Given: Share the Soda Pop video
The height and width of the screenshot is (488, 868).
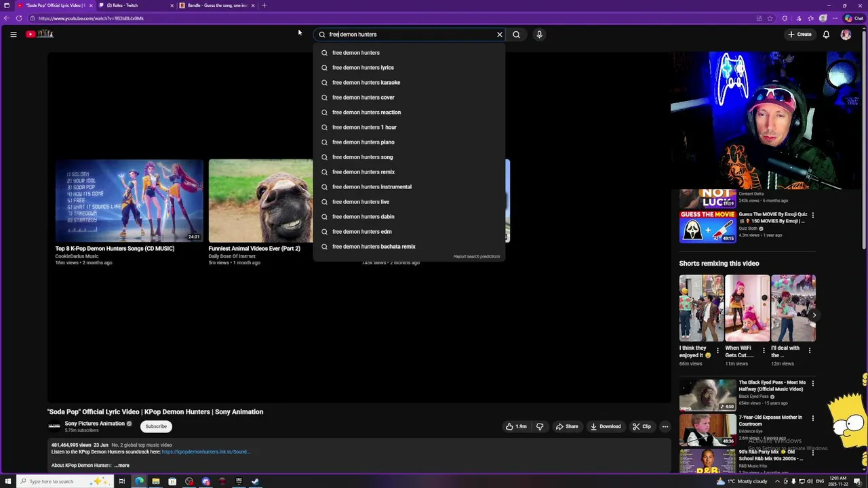Looking at the screenshot, I should click(567, 426).
